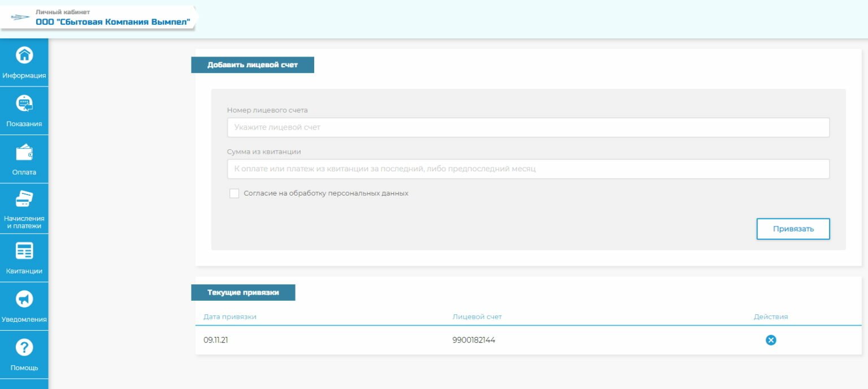
Task: Click the company logo in the header
Action: 20,18
